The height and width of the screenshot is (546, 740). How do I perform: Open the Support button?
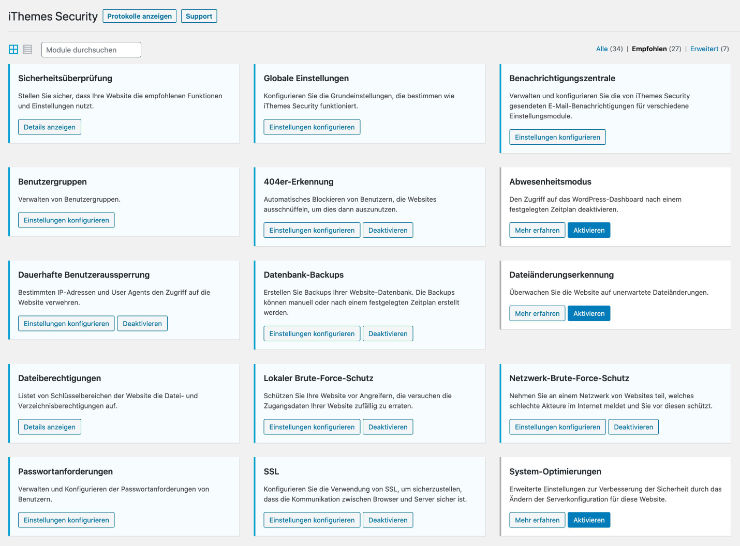pyautogui.click(x=199, y=16)
